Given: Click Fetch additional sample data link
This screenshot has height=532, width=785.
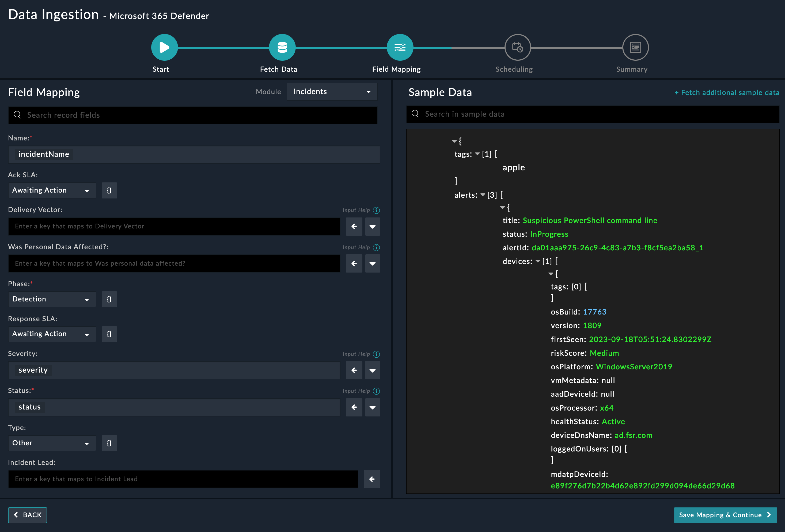Looking at the screenshot, I should tap(727, 93).
